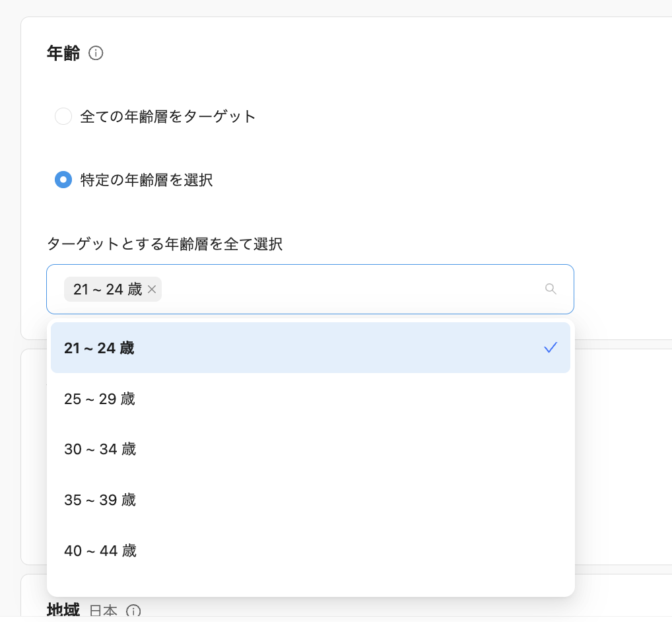Click the 全ての年齢層をターゲット label text
672x622 pixels.
tap(168, 117)
